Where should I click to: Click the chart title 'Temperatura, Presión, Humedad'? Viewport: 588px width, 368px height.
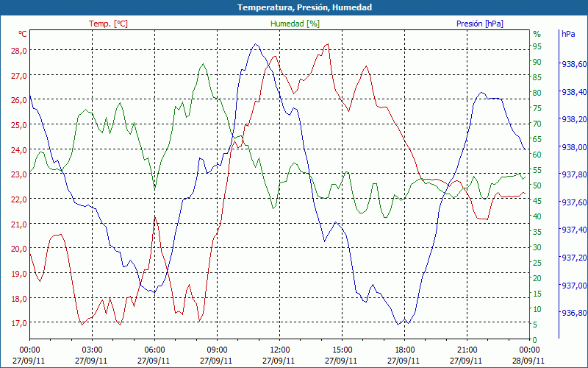(304, 7)
